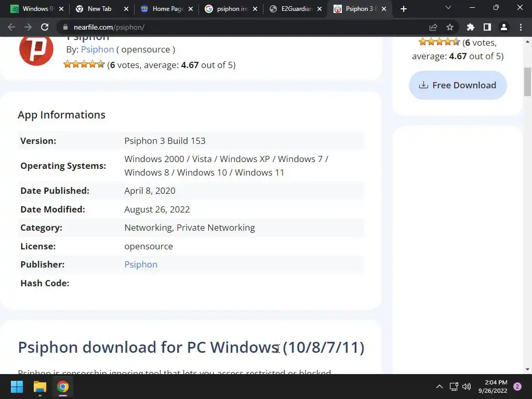Click the App Informations heading
532x399 pixels.
pos(61,115)
